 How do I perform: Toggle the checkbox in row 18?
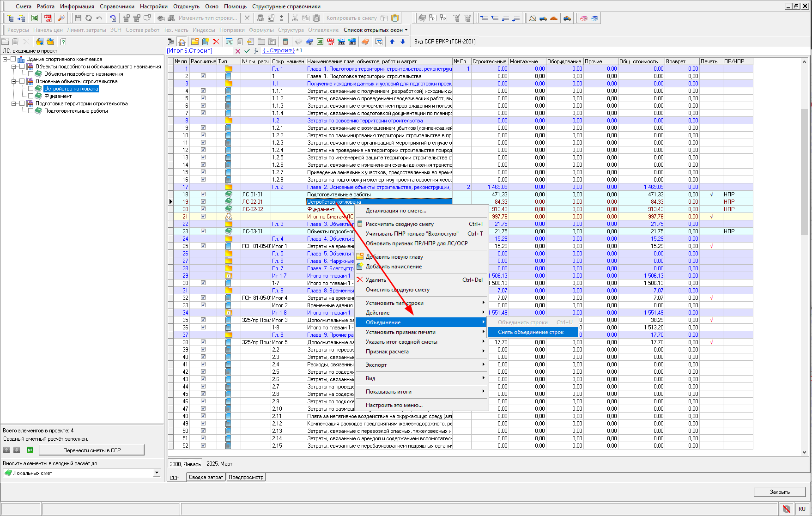tap(203, 194)
